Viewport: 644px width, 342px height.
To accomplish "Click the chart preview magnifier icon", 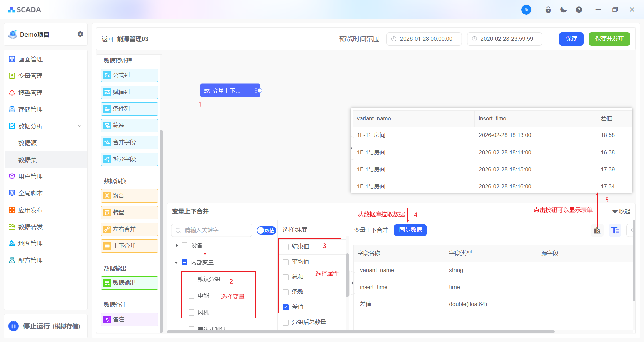I will 597,230.
